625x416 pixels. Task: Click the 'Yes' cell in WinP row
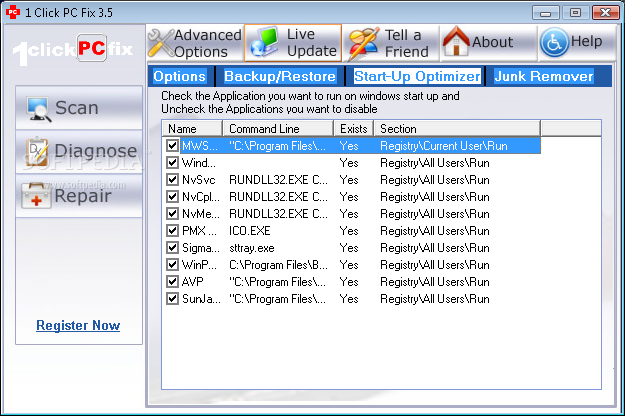click(349, 265)
